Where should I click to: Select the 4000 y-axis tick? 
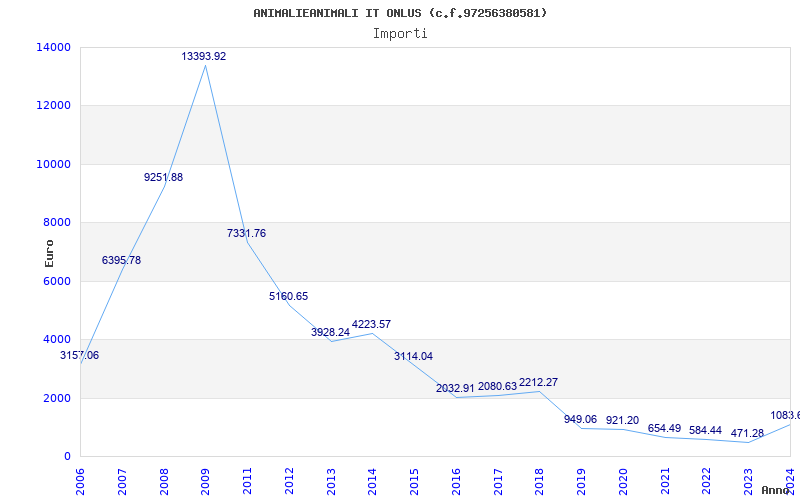click(x=56, y=339)
